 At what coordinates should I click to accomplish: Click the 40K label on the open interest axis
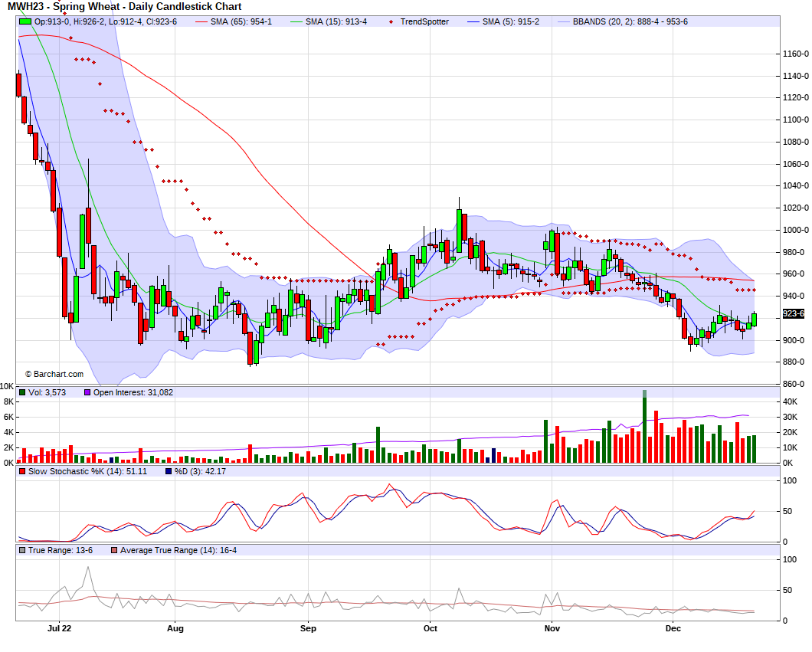791,402
